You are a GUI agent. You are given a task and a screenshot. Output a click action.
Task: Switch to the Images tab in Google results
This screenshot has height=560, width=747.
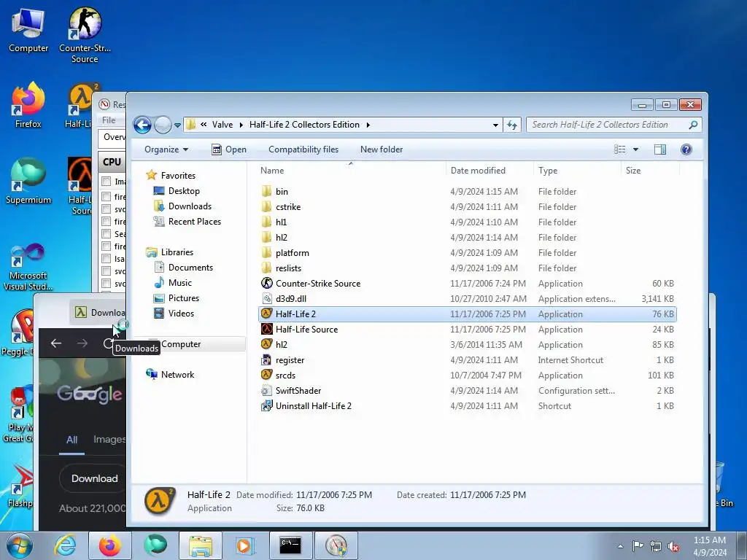(109, 439)
